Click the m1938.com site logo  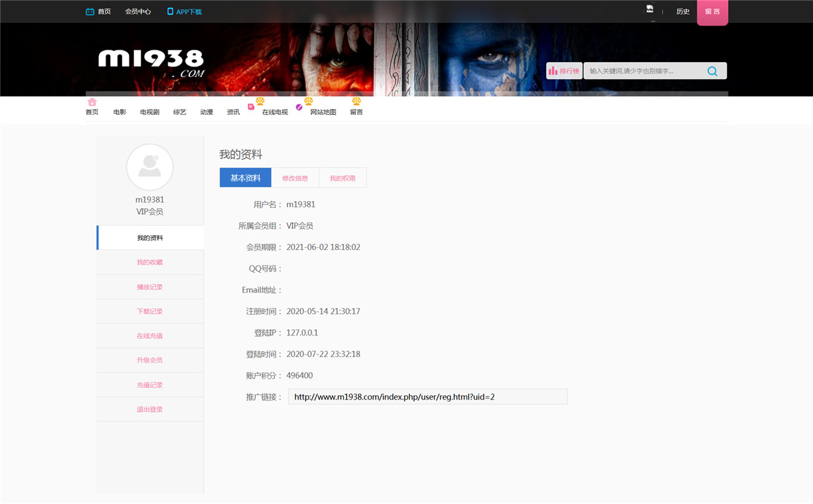151,63
